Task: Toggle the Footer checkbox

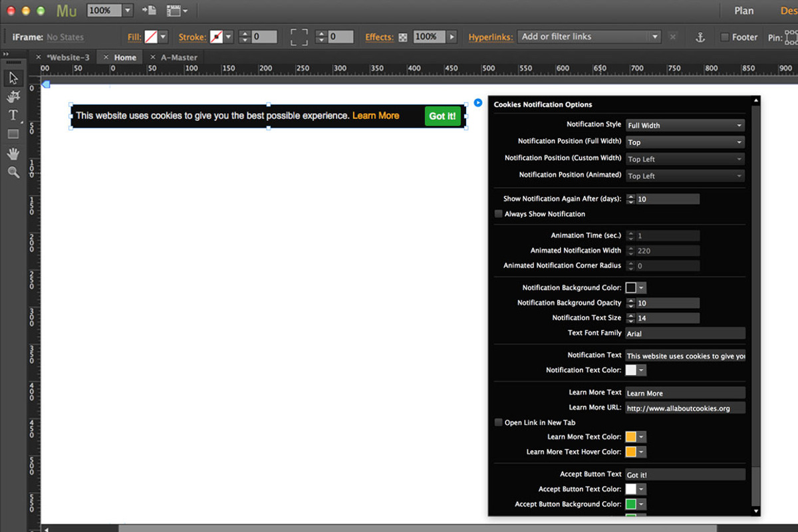Action: click(725, 37)
